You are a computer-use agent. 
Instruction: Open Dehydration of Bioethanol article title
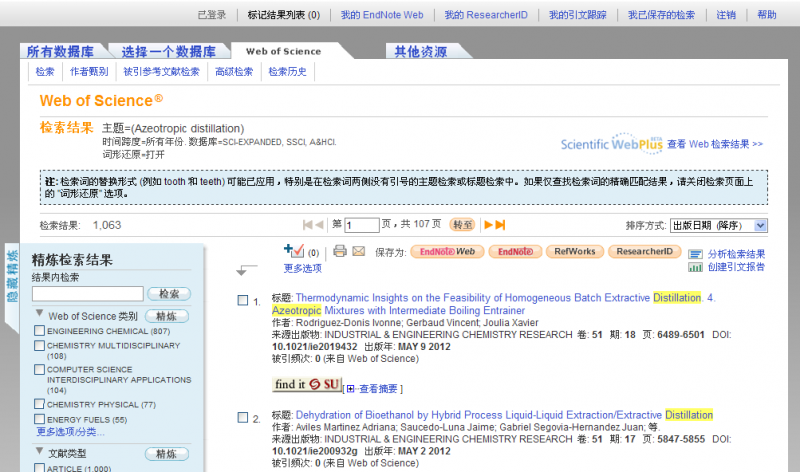click(504, 415)
